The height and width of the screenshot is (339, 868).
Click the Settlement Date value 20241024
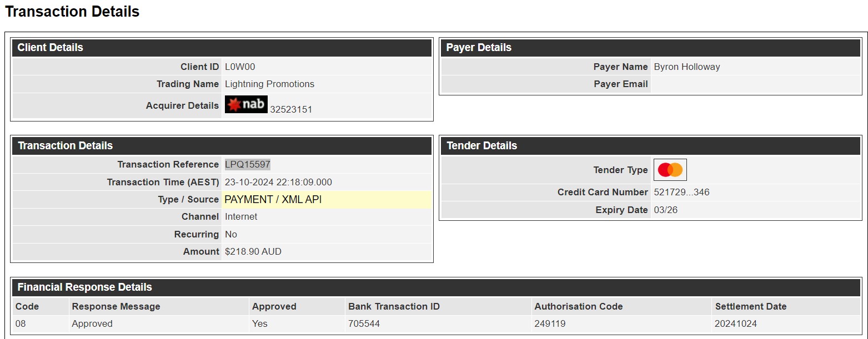[x=736, y=324]
